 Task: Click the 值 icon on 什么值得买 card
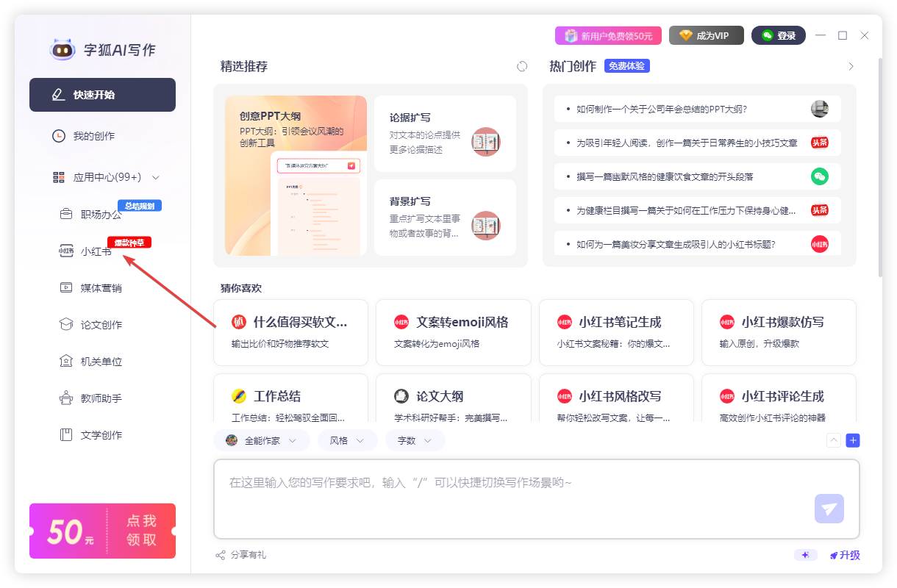tap(239, 322)
